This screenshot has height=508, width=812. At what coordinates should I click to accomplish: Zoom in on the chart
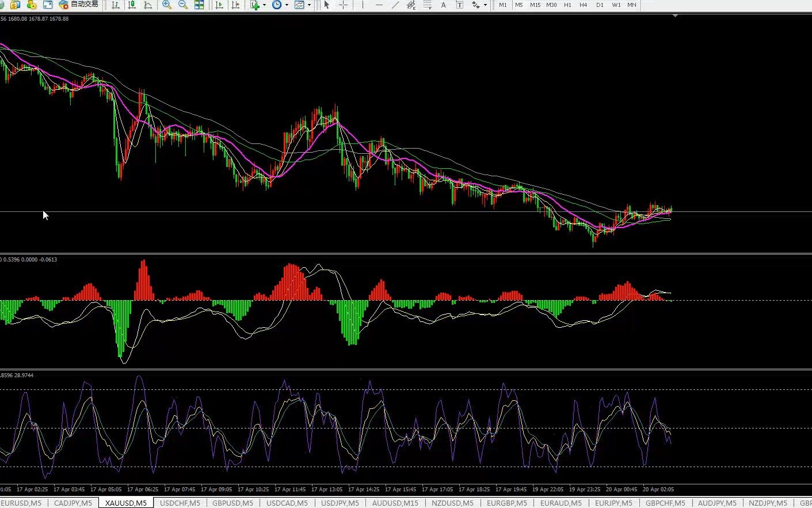[x=167, y=5]
